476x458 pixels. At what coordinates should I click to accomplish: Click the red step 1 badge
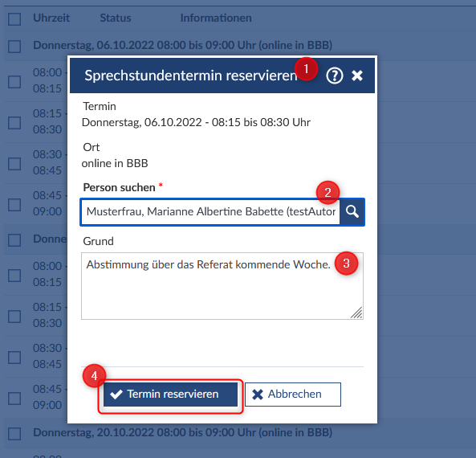pyautogui.click(x=306, y=68)
